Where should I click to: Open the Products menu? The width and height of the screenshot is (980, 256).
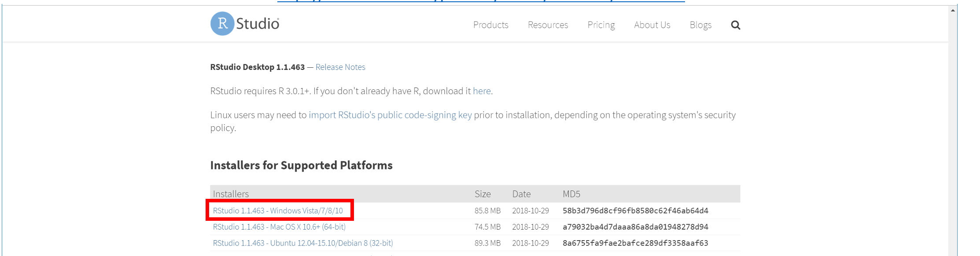[490, 25]
